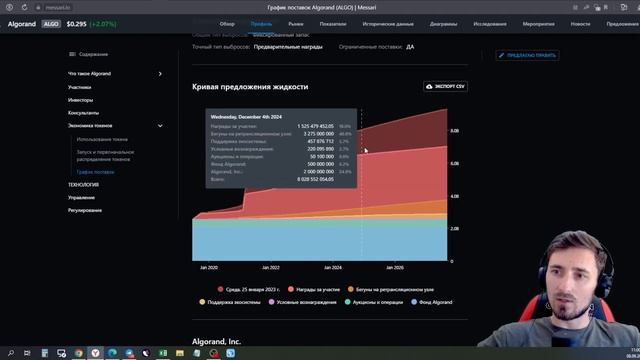Screen dimensions: 640x360
Task: Collapse the Экономика токенов section chevron
Action: pyautogui.click(x=160, y=126)
